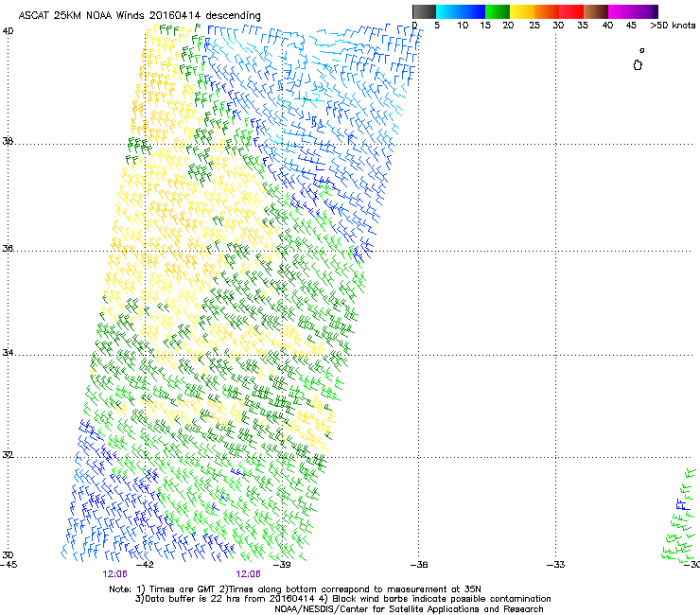Pick the brown segment of the color bar
Viewport: 700px width, 615px height.
click(x=596, y=11)
